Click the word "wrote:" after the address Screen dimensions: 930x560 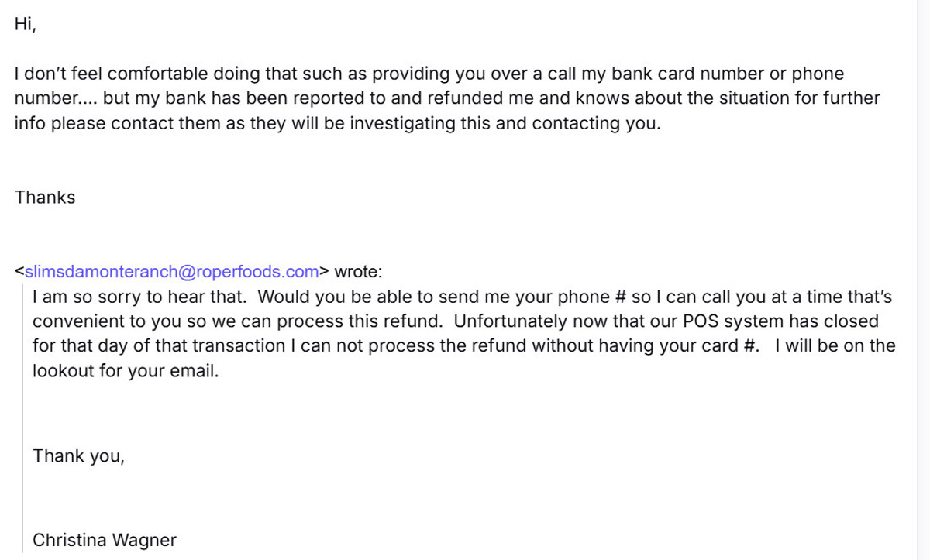(358, 272)
